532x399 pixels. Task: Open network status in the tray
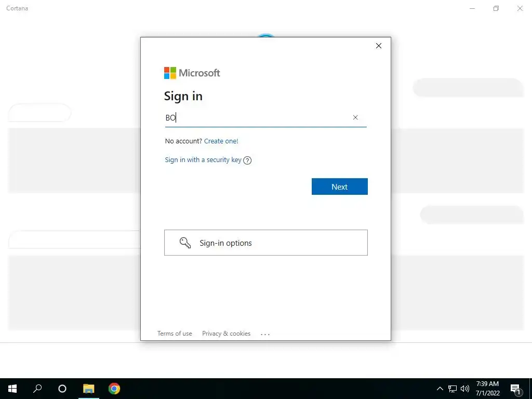tap(453, 389)
